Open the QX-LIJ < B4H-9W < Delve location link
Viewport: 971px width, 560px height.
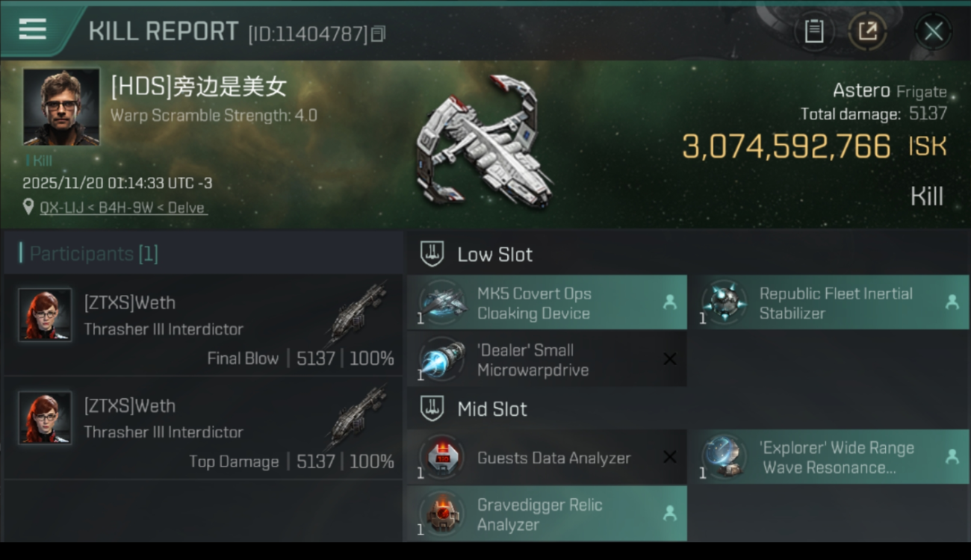123,208
